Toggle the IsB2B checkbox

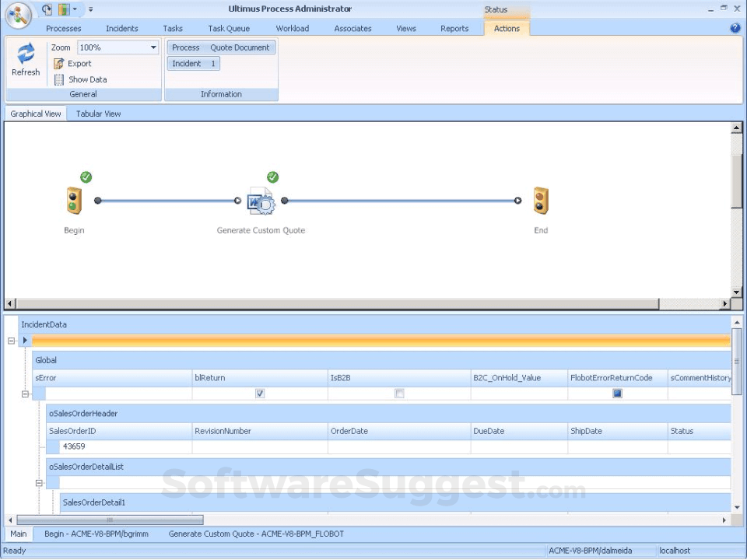399,394
